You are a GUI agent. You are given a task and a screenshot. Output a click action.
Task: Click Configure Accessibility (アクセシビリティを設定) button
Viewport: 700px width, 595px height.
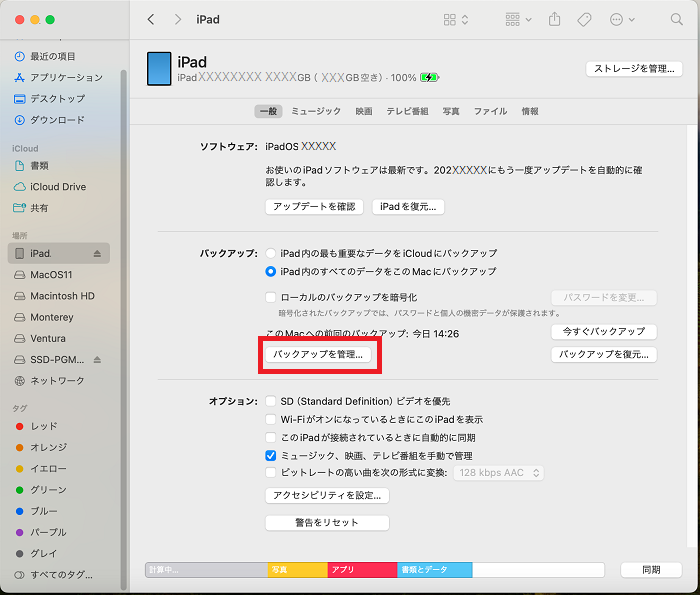327,495
